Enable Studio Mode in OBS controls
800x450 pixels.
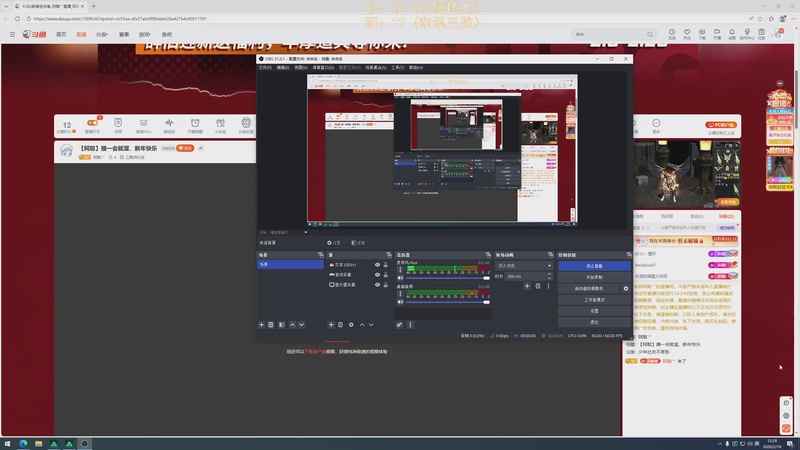[x=594, y=299]
